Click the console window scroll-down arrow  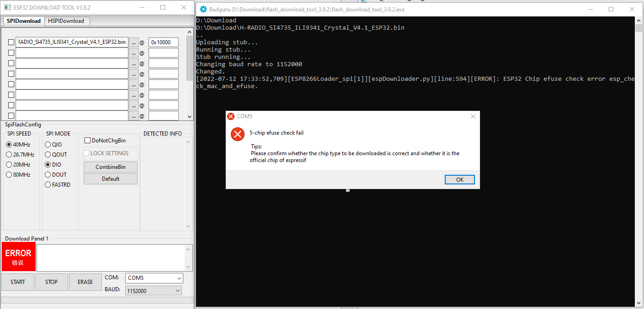coord(639,303)
